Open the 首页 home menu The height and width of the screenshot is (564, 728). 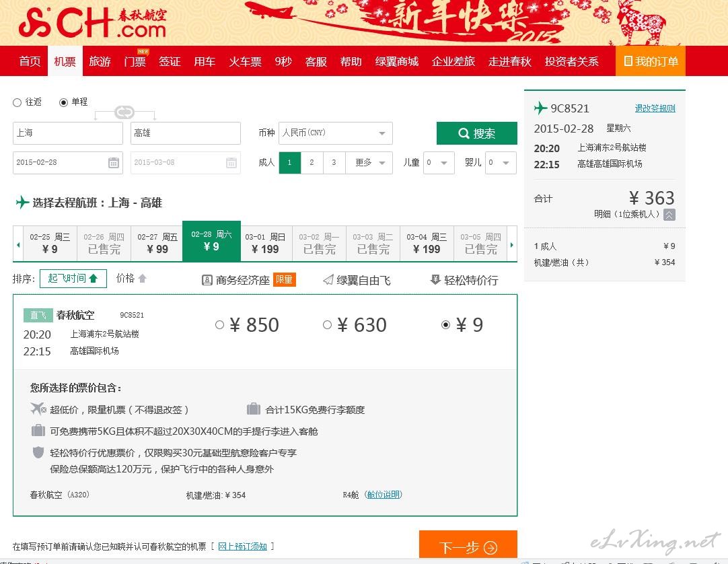[x=30, y=61]
